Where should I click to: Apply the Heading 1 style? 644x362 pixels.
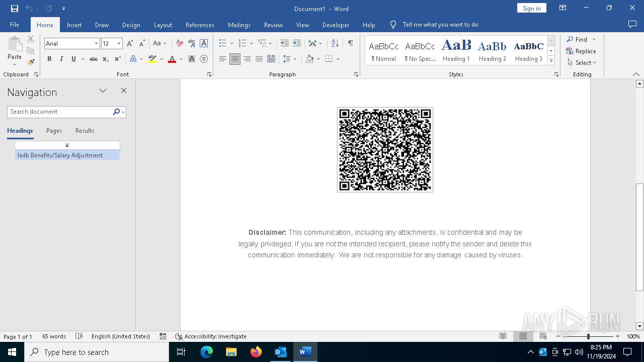(456, 51)
